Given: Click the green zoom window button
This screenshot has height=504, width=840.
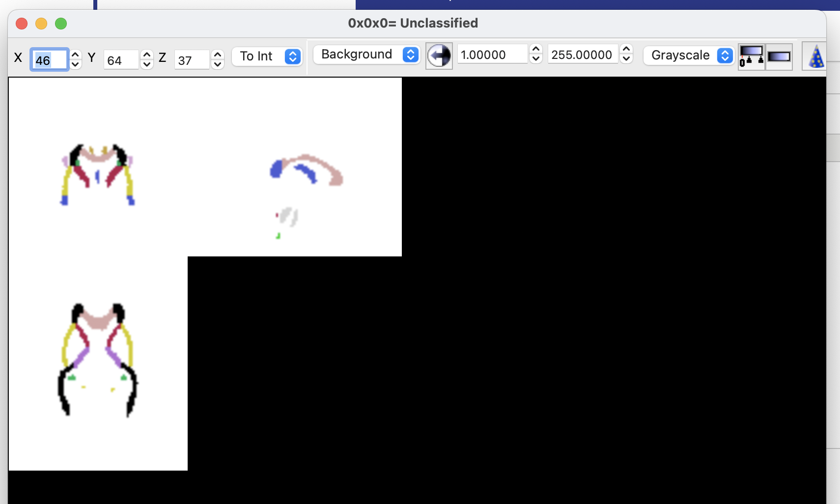Looking at the screenshot, I should 61,24.
